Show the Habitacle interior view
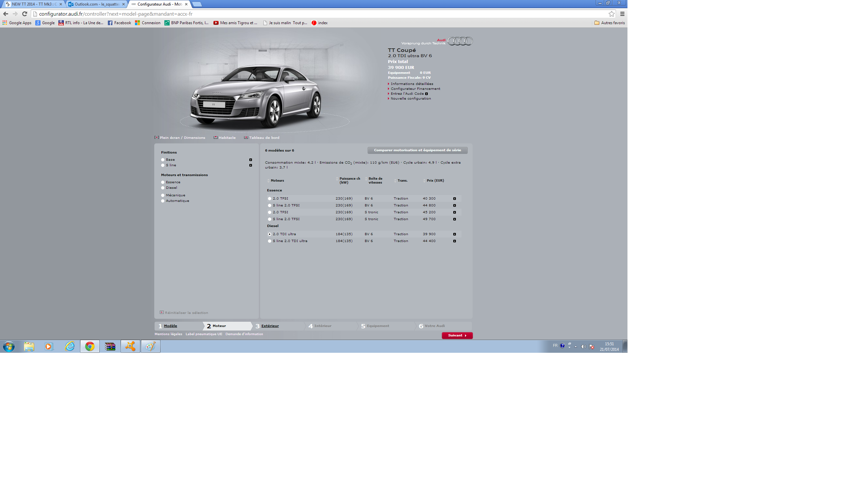The height and width of the screenshot is (488, 868). pyautogui.click(x=227, y=138)
